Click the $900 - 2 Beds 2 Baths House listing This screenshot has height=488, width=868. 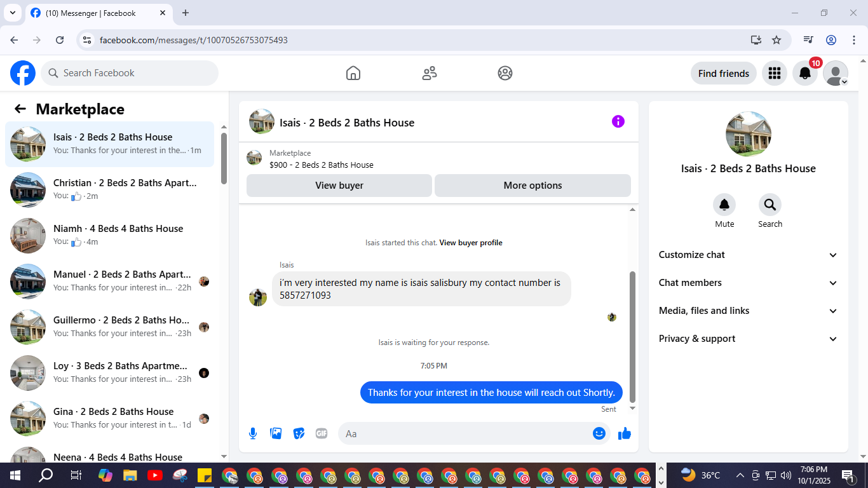(321, 165)
